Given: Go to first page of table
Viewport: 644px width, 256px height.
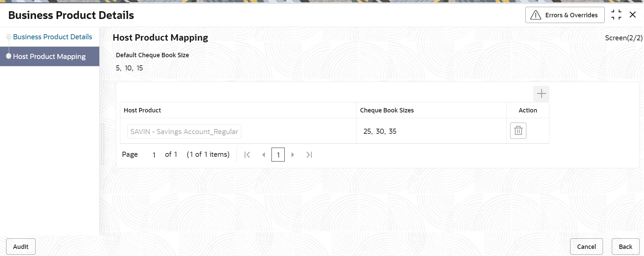Looking at the screenshot, I should (x=247, y=155).
